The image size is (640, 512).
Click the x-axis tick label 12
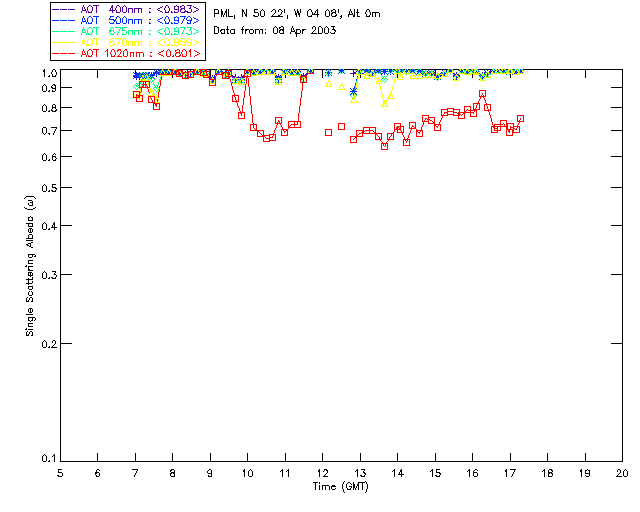pos(322,473)
